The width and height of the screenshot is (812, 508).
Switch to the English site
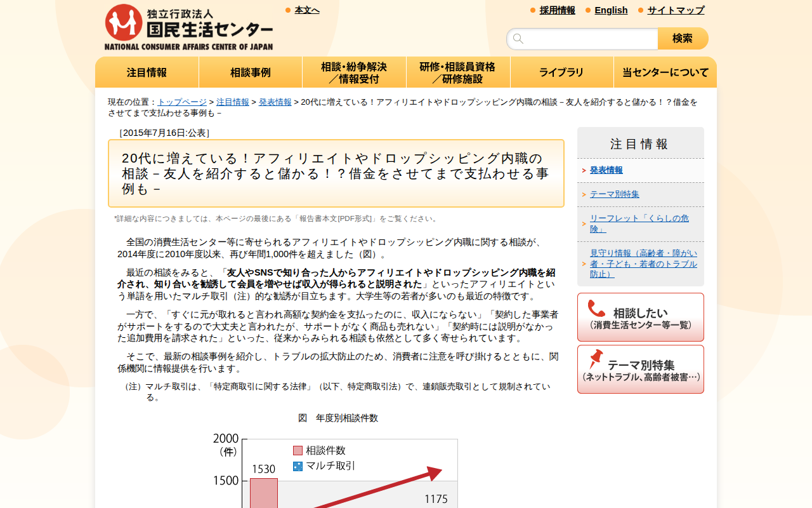tap(611, 10)
